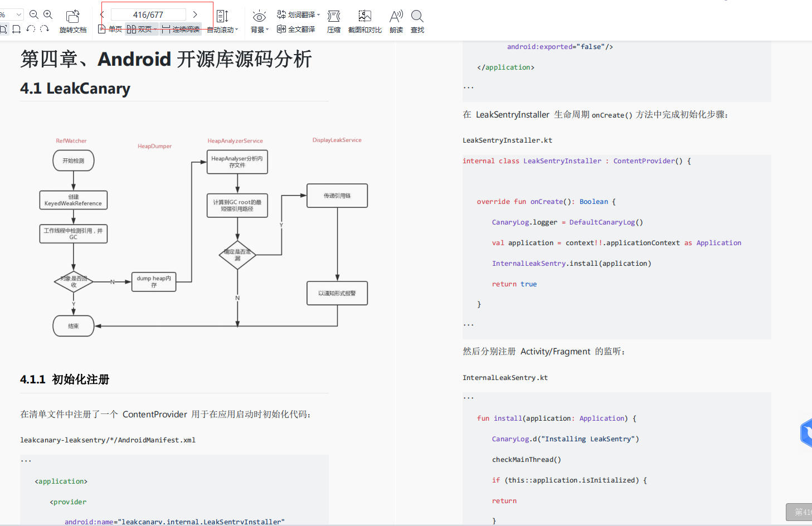The height and width of the screenshot is (526, 812).
Task: Open the Find (查找) search tool
Action: (417, 21)
